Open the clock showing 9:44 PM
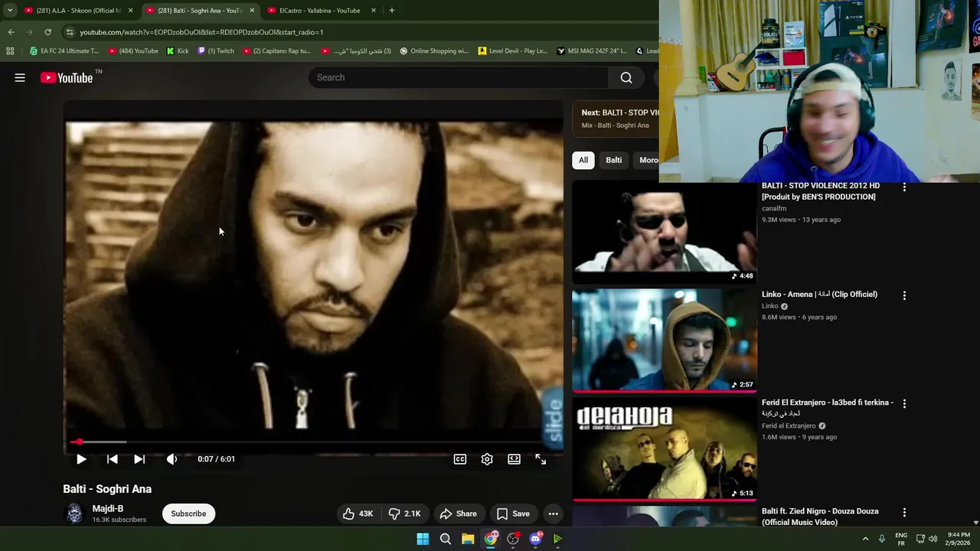980x551 pixels. coord(959,539)
